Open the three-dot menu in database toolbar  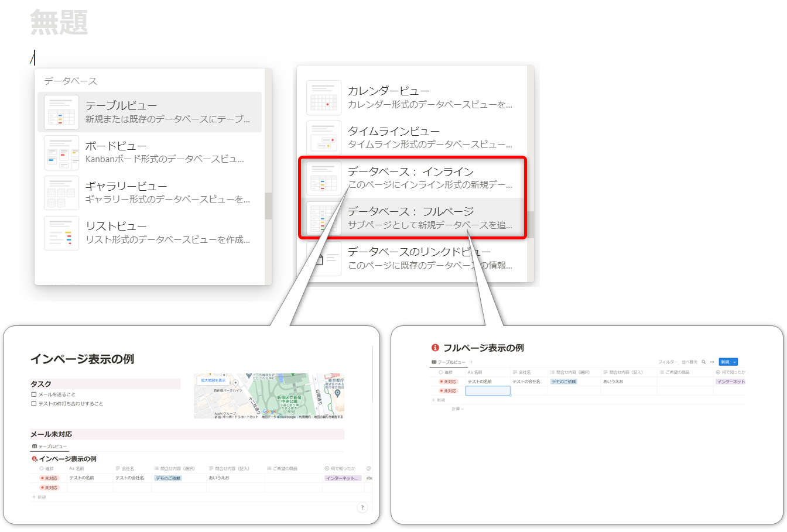pyautogui.click(x=712, y=362)
